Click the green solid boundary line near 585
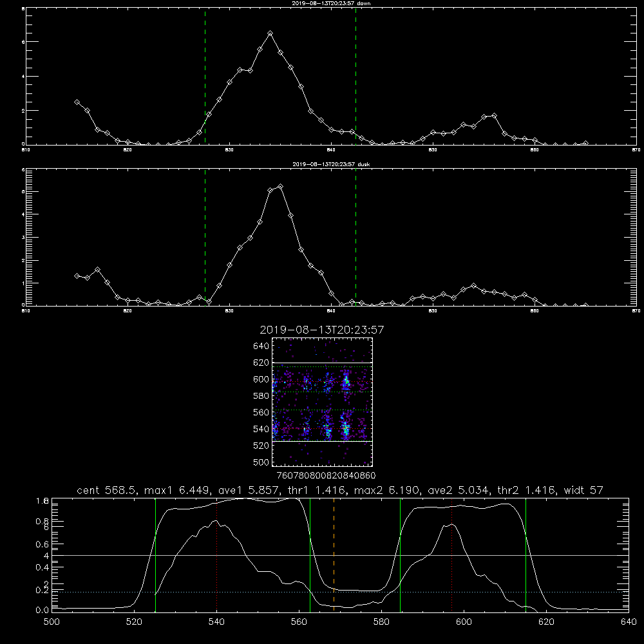Viewport: 644px width, 644px height. [x=400, y=554]
